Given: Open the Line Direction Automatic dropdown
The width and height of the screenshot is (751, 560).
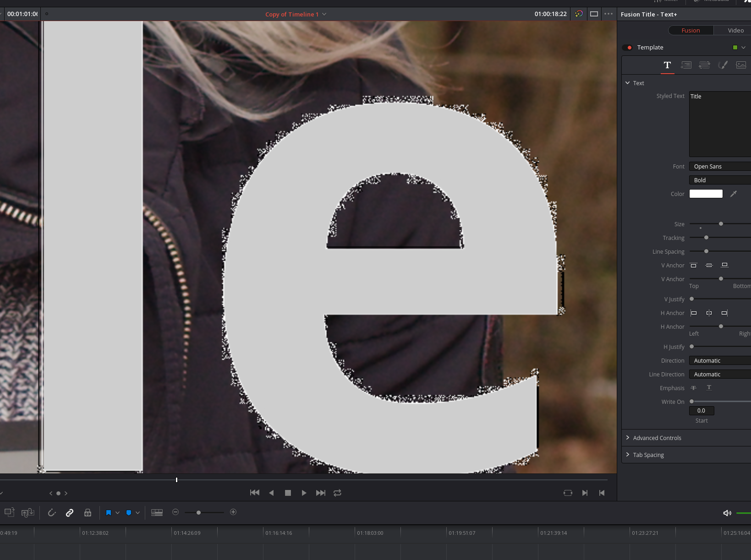Looking at the screenshot, I should click(x=720, y=375).
